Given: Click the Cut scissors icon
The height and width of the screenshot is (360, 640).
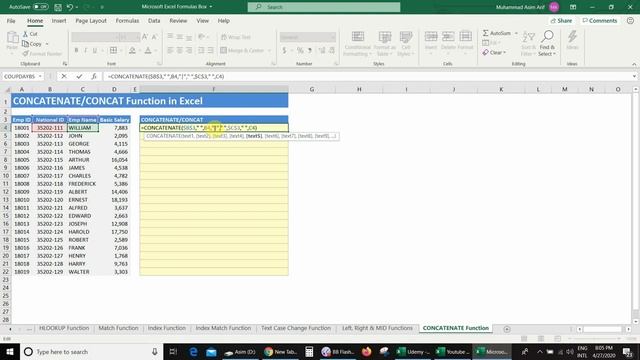Looking at the screenshot, I should point(25,34).
